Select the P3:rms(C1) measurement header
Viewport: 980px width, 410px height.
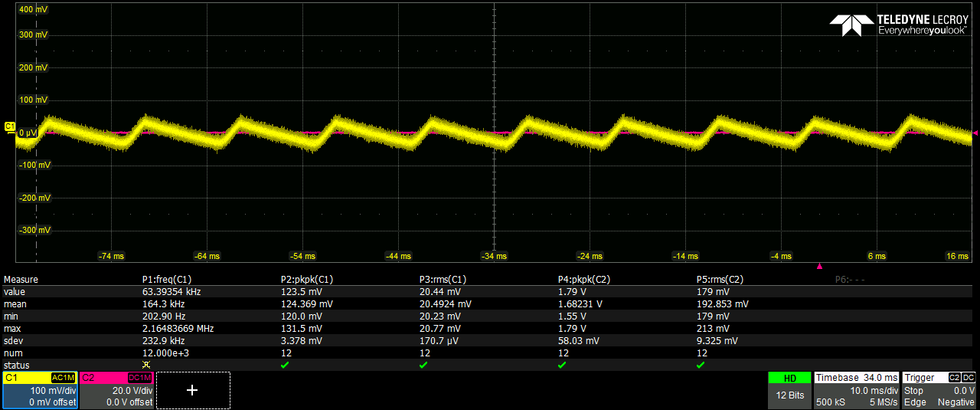[443, 280]
